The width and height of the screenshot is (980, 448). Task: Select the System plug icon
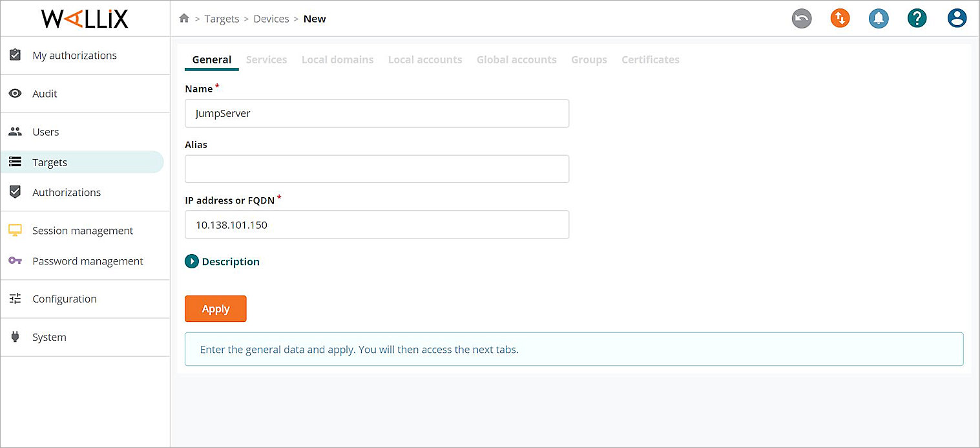pyautogui.click(x=16, y=337)
